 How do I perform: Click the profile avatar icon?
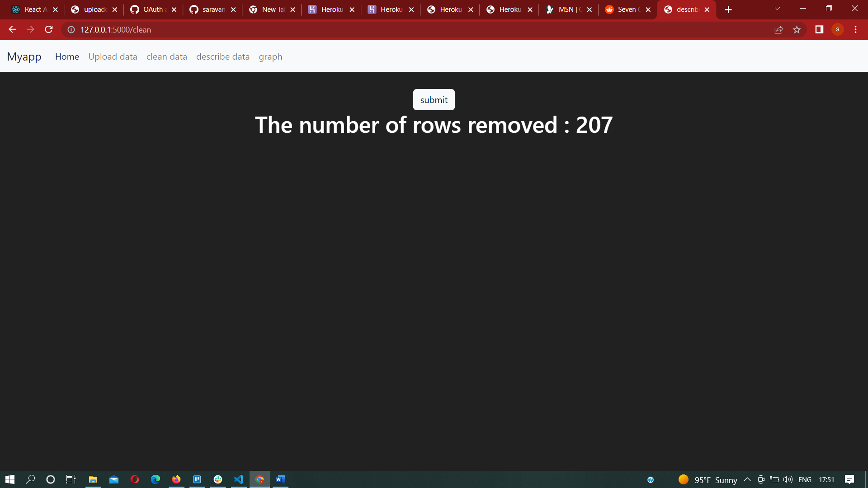coord(837,30)
